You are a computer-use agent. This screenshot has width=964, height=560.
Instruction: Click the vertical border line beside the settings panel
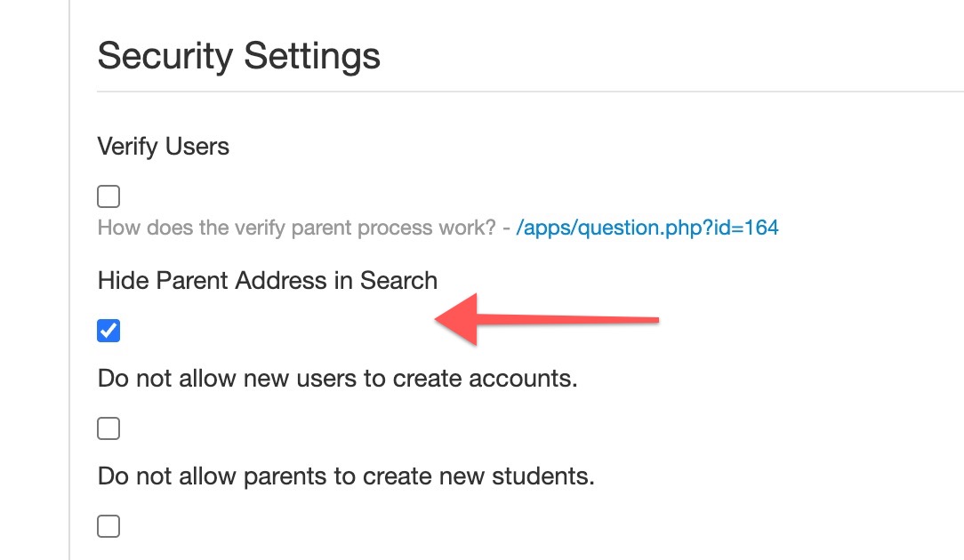(x=69, y=280)
